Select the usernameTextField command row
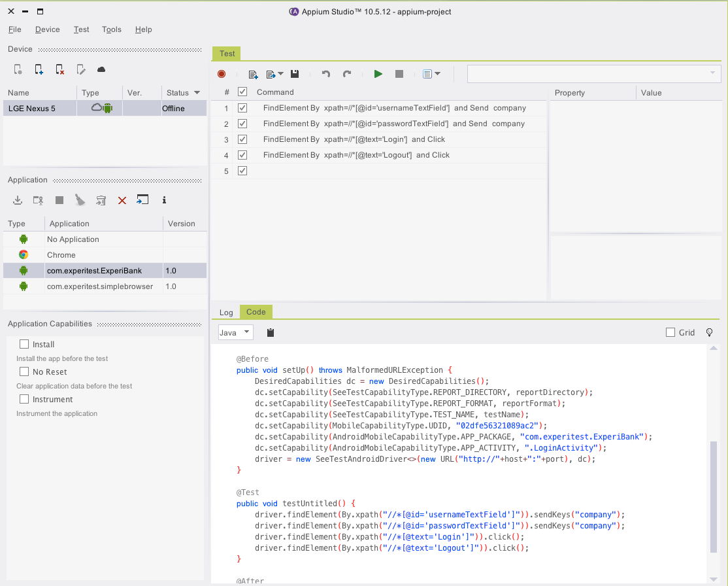 379,108
